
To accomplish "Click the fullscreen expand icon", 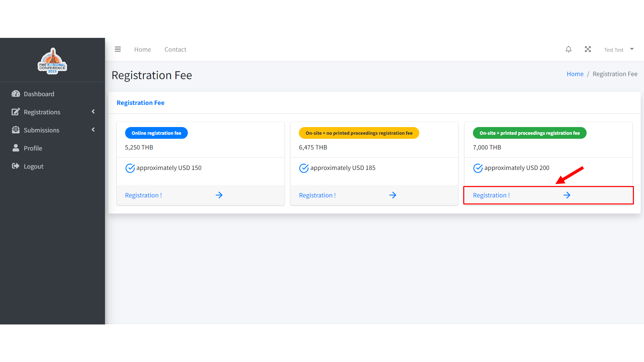I will (x=588, y=49).
